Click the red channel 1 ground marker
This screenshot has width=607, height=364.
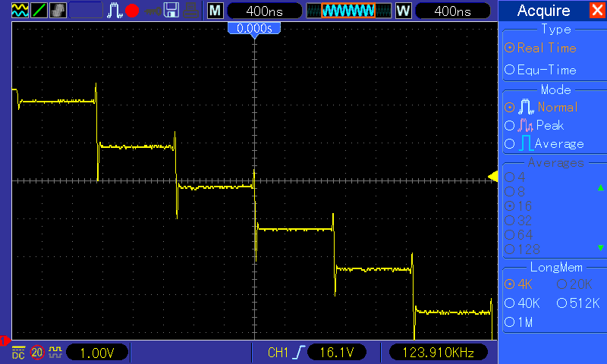pyautogui.click(x=5, y=340)
